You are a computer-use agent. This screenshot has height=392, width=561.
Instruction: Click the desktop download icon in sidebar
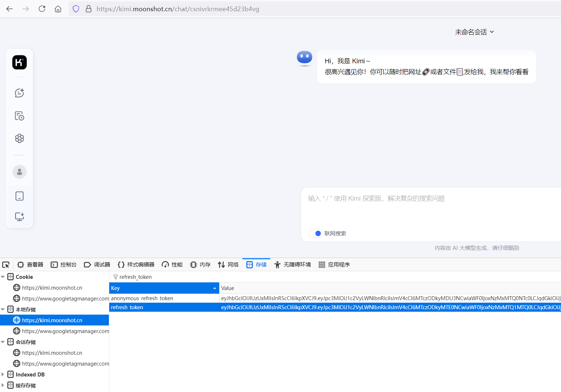20,216
